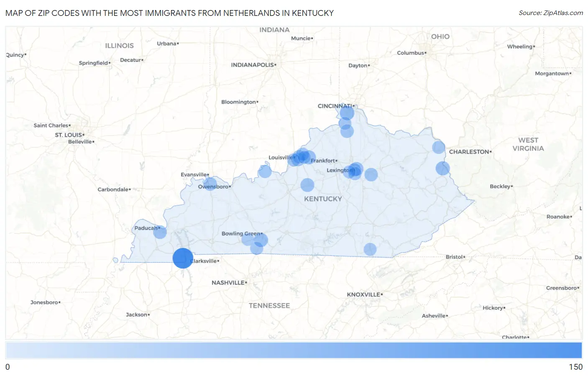
Task: Click the map title heading
Action: click(x=169, y=13)
